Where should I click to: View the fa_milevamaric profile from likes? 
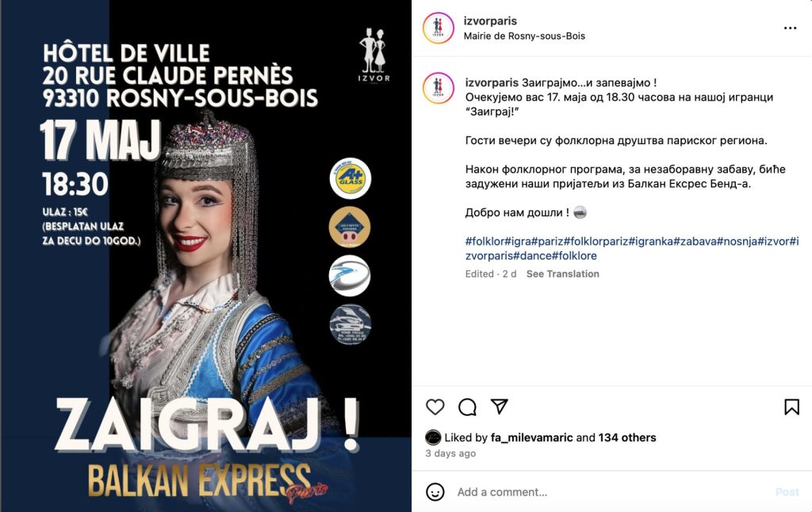coord(531,437)
